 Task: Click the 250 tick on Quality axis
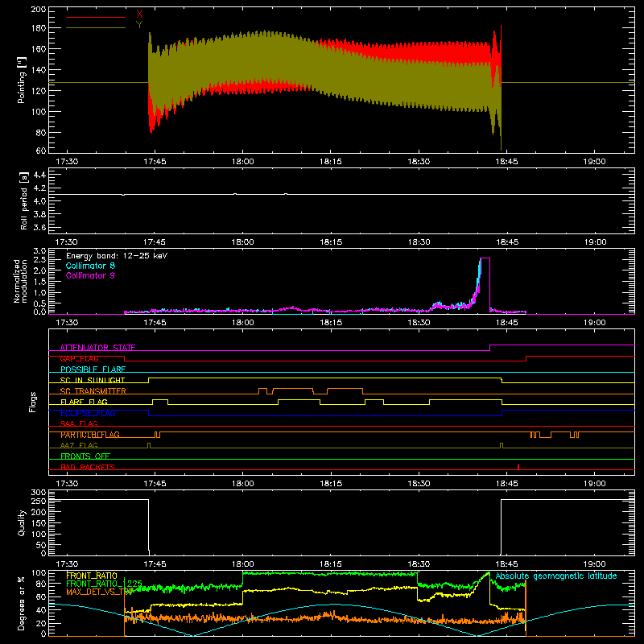pos(39,502)
